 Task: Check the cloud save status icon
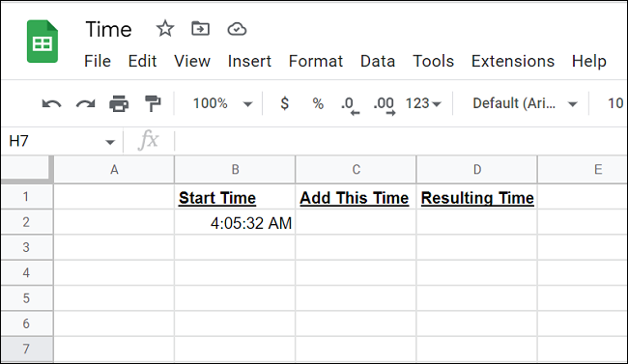pos(237,29)
